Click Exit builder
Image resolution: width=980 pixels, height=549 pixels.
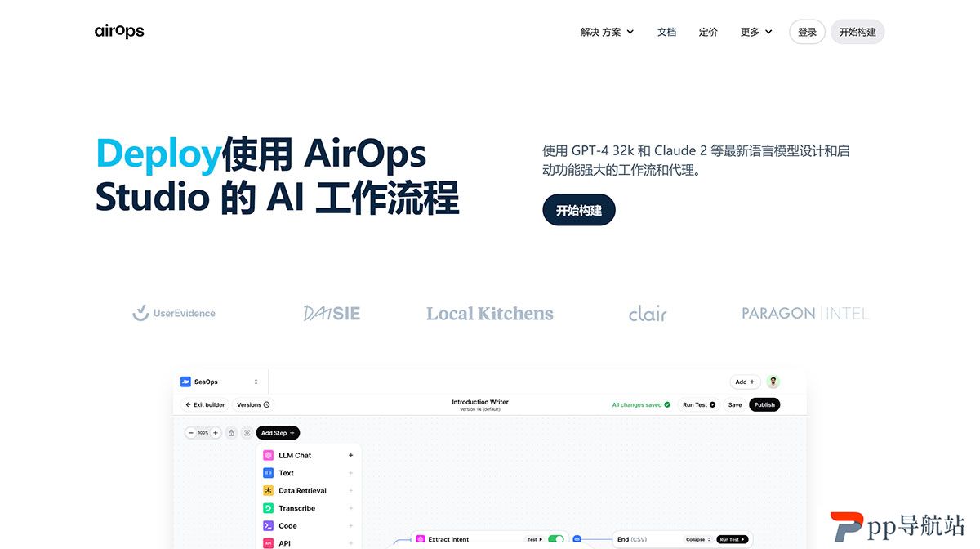tap(204, 404)
